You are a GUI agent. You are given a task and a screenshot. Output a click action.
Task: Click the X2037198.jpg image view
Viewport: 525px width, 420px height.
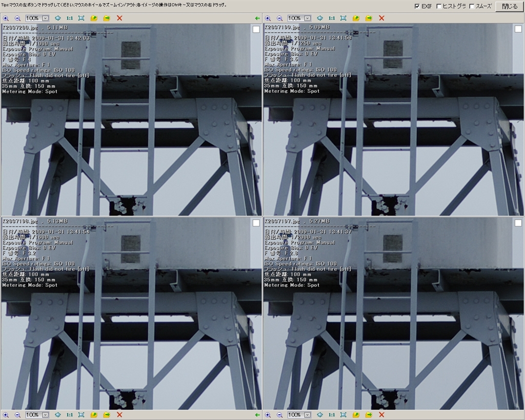click(131, 313)
